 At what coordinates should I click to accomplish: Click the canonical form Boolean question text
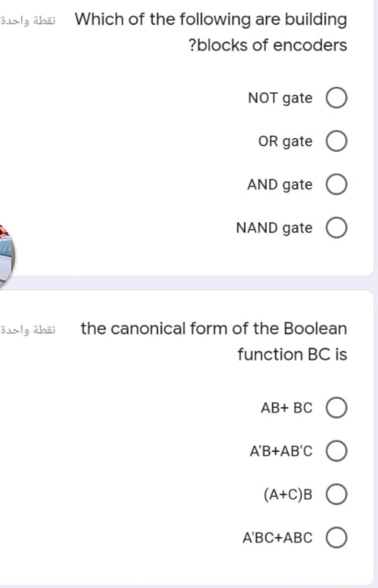pyautogui.click(x=214, y=341)
